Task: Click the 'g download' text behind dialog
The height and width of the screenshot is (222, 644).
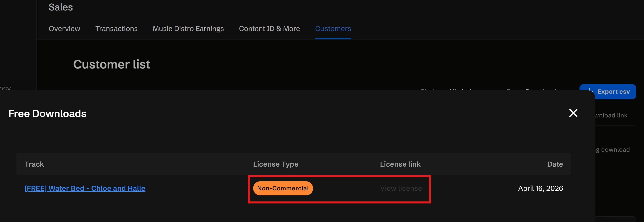Action: [613, 150]
